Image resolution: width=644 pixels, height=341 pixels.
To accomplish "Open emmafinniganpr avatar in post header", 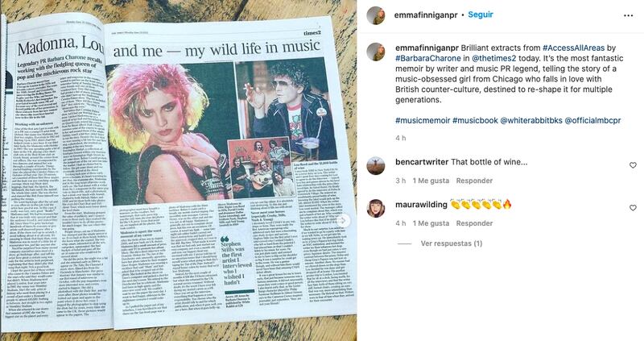I will [376, 15].
